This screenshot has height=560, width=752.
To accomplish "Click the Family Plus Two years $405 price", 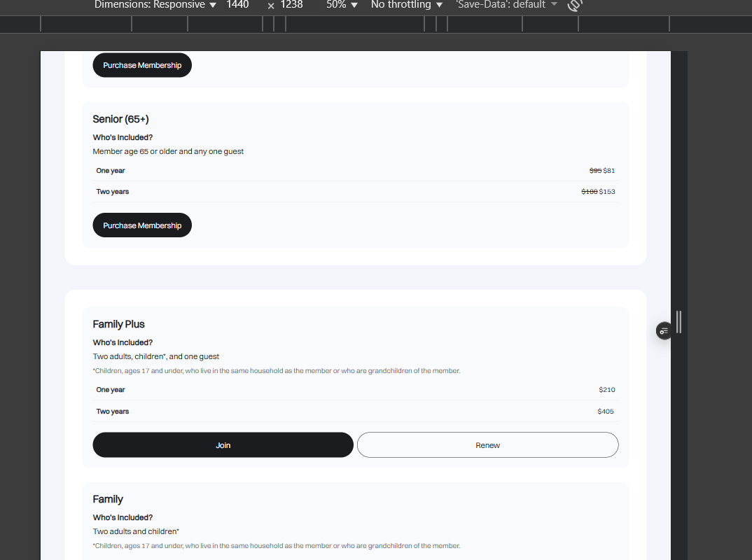I will [606, 412].
